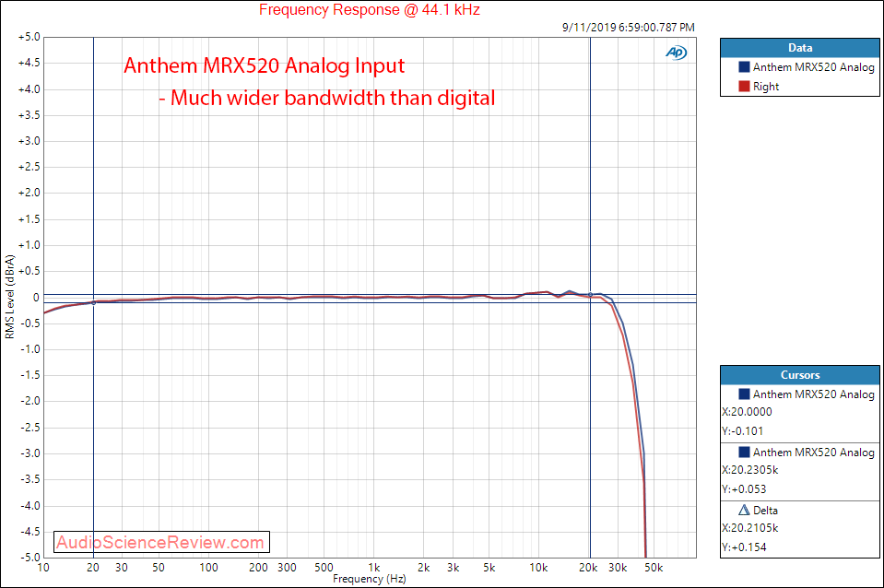Click the '50' frequency axis label
The width and height of the screenshot is (884, 588).
[x=159, y=568]
